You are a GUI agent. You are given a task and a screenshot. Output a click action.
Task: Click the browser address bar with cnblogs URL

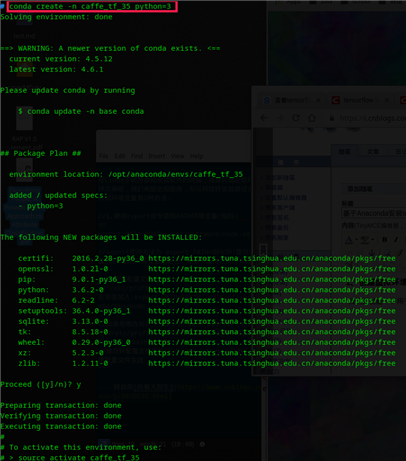[x=367, y=118]
